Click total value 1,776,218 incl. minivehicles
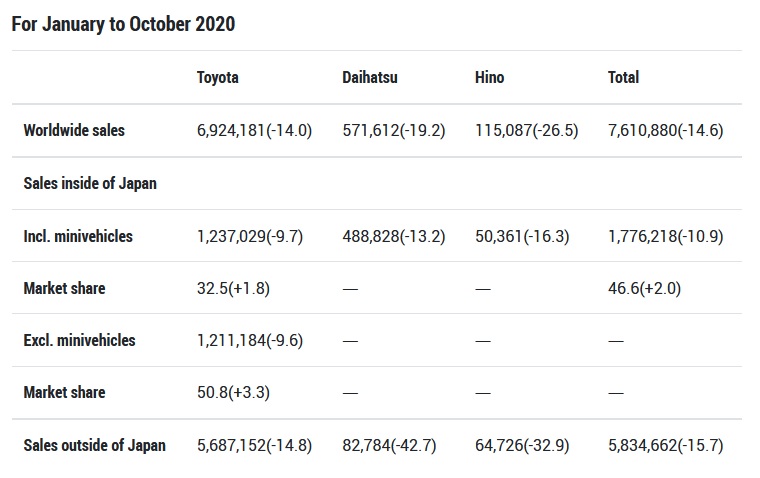 click(x=666, y=236)
